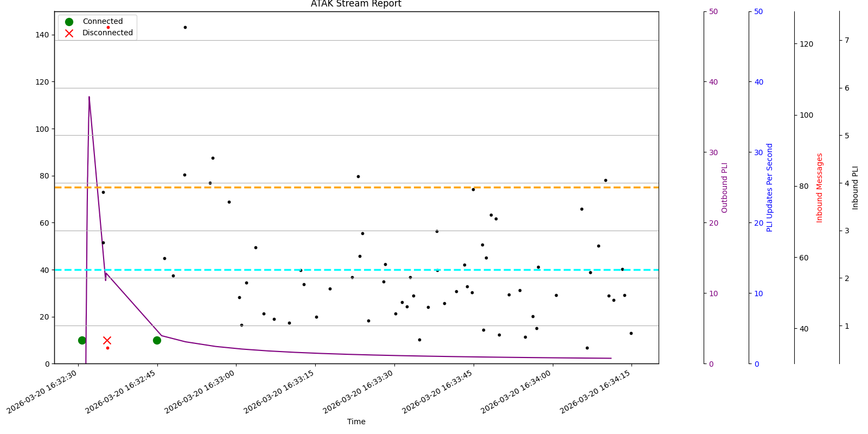Select the red X disconnect marker on the plot
The width and height of the screenshot is (868, 434).
(107, 340)
